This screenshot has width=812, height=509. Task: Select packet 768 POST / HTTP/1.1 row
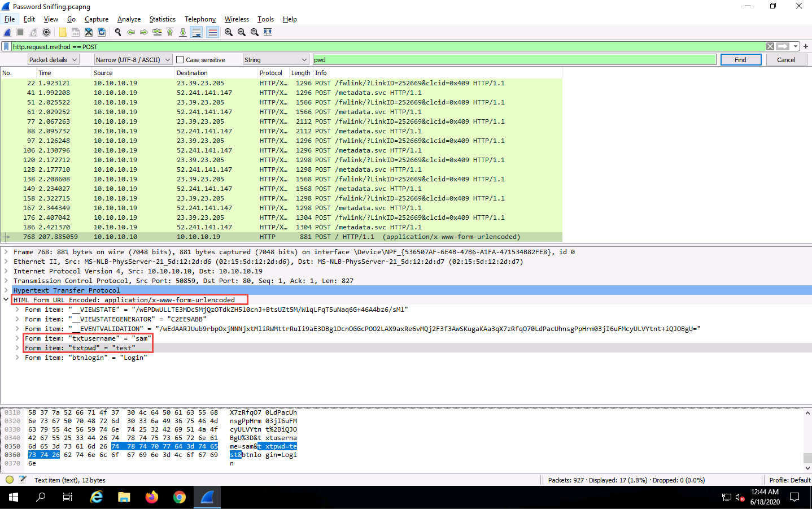(281, 237)
